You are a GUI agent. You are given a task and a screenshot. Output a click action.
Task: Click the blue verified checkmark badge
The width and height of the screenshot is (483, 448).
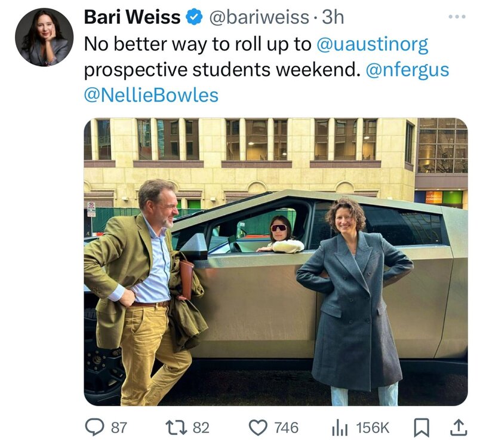[x=194, y=17]
